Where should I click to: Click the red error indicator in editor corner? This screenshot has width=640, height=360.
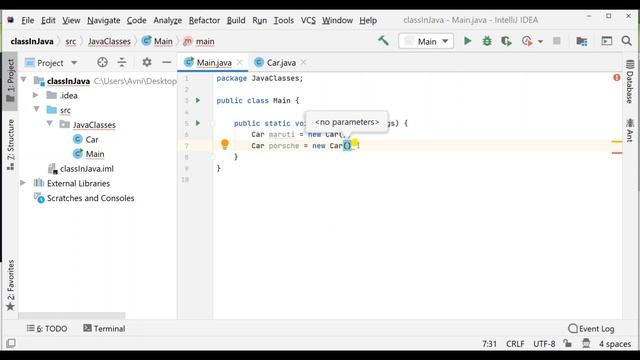pyautogui.click(x=617, y=78)
